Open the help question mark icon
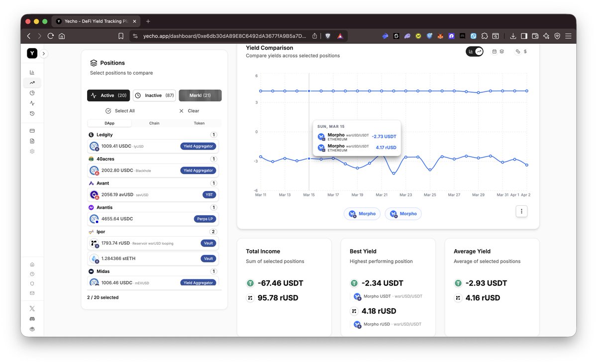The image size is (597, 364). click(32, 274)
